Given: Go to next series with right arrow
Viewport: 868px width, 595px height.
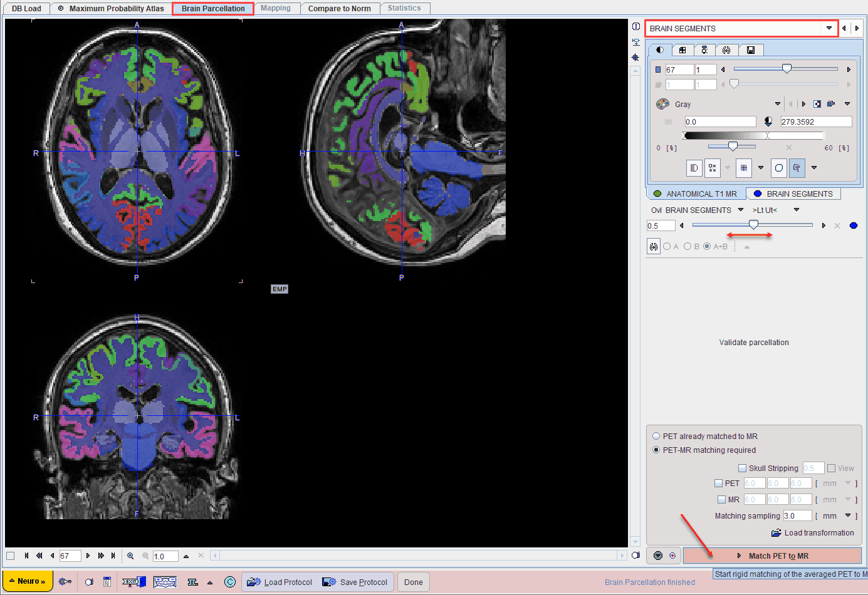Looking at the screenshot, I should tap(857, 28).
